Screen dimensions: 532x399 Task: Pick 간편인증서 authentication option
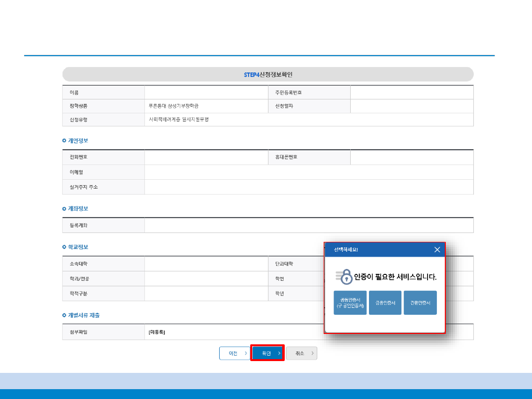click(x=420, y=303)
